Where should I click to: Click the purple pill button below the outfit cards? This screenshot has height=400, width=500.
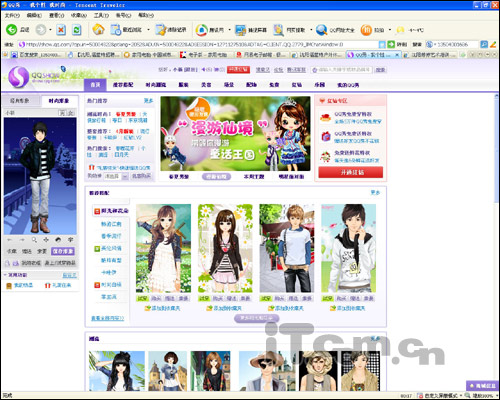(x=257, y=318)
